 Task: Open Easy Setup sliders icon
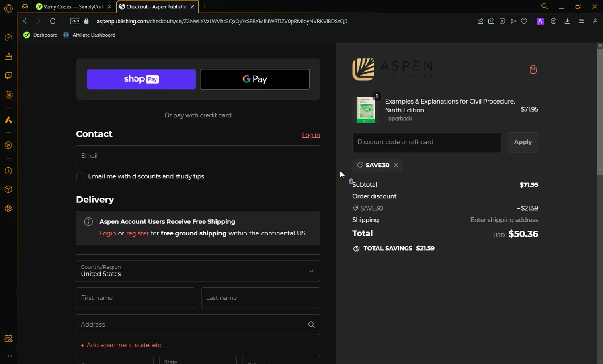tap(581, 21)
